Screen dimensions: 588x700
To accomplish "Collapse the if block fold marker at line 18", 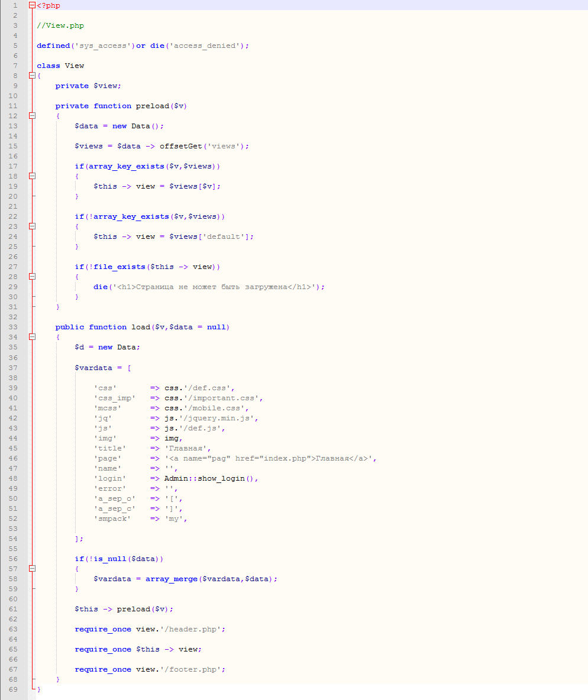I will pyautogui.click(x=32, y=176).
